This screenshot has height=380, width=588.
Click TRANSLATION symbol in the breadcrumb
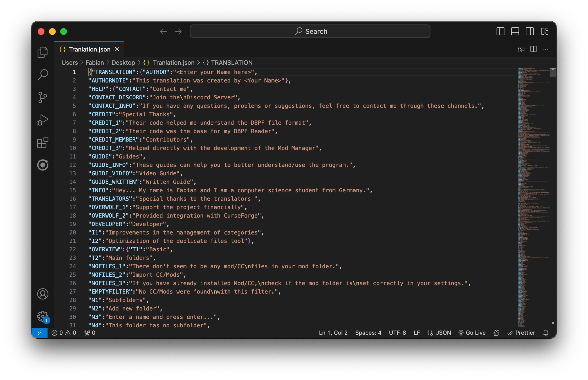click(x=232, y=62)
